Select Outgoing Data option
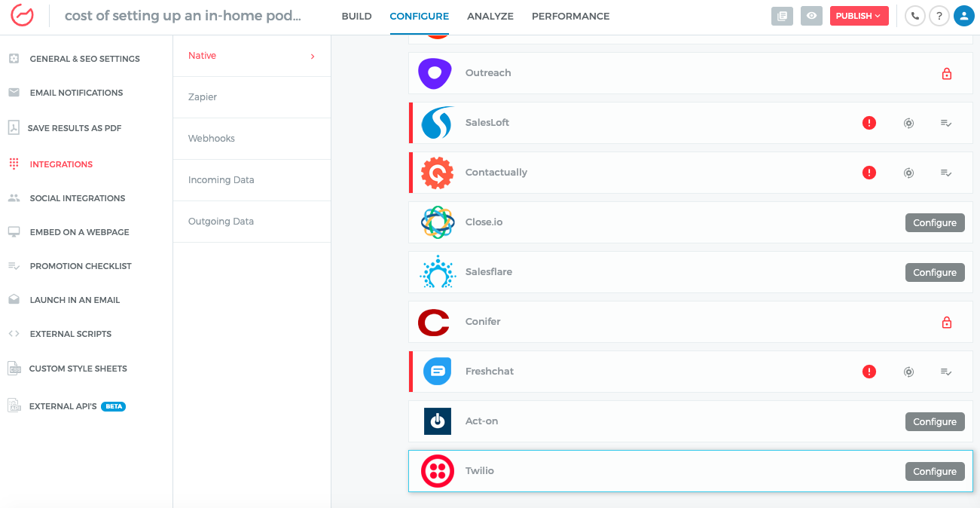This screenshot has height=508, width=980. click(x=221, y=222)
